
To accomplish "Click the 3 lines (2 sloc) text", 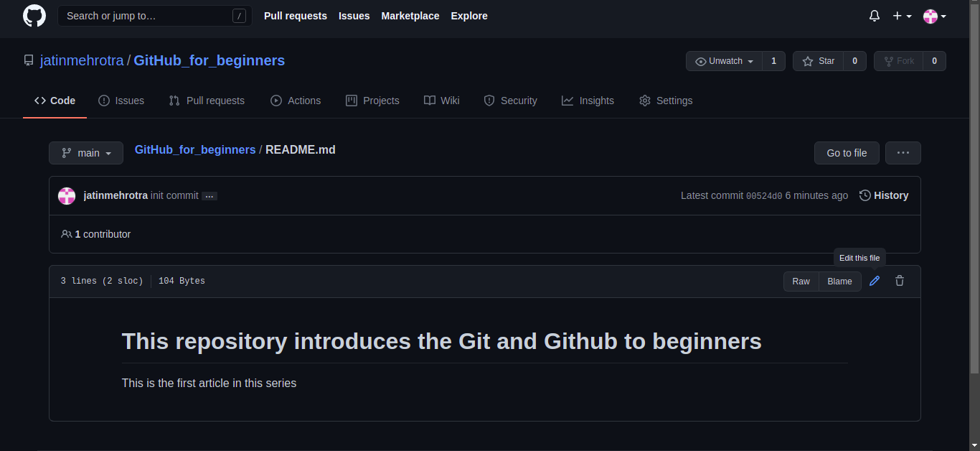I will coord(102,281).
